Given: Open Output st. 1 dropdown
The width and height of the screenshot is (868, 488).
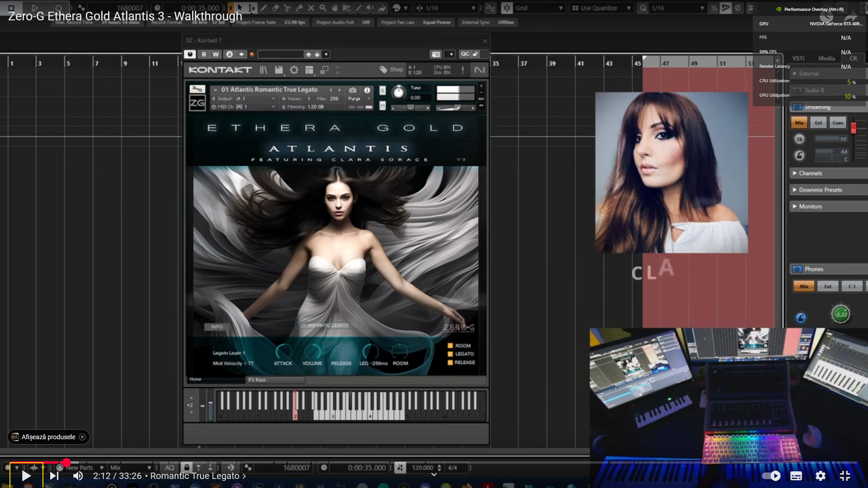Looking at the screenshot, I should point(243,99).
